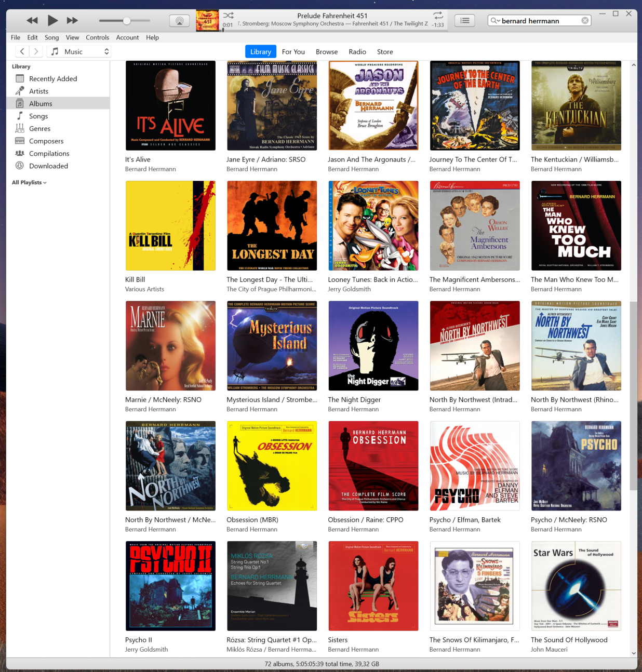The image size is (642, 672).
Task: Open the Kill Bill album cover
Action: pyautogui.click(x=170, y=225)
